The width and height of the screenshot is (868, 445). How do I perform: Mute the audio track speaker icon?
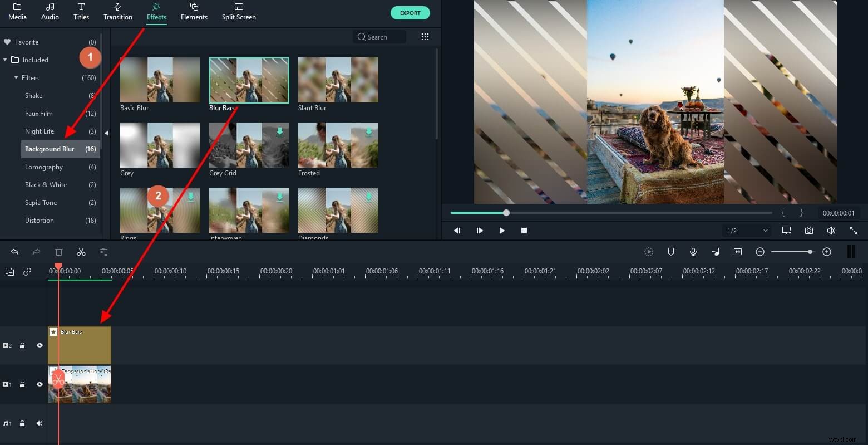40,423
